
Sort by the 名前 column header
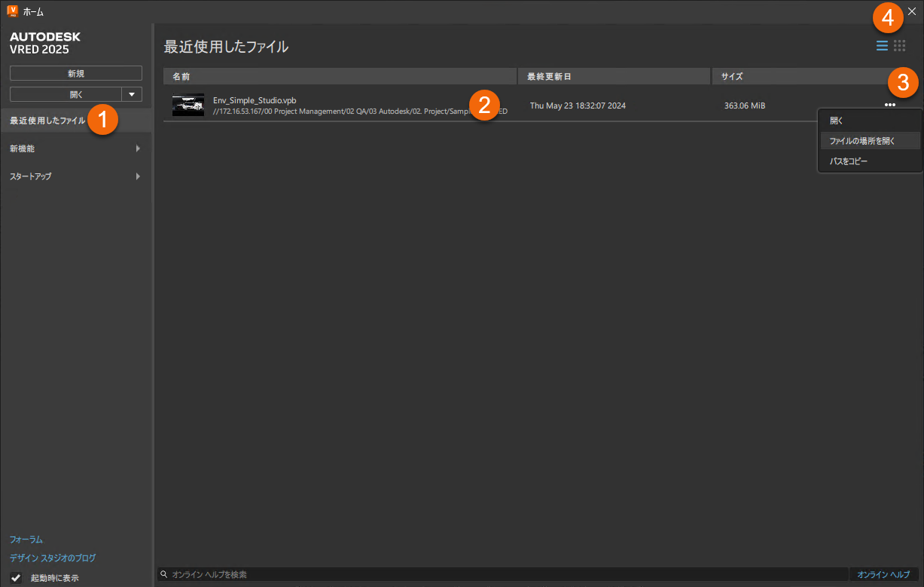(340, 76)
